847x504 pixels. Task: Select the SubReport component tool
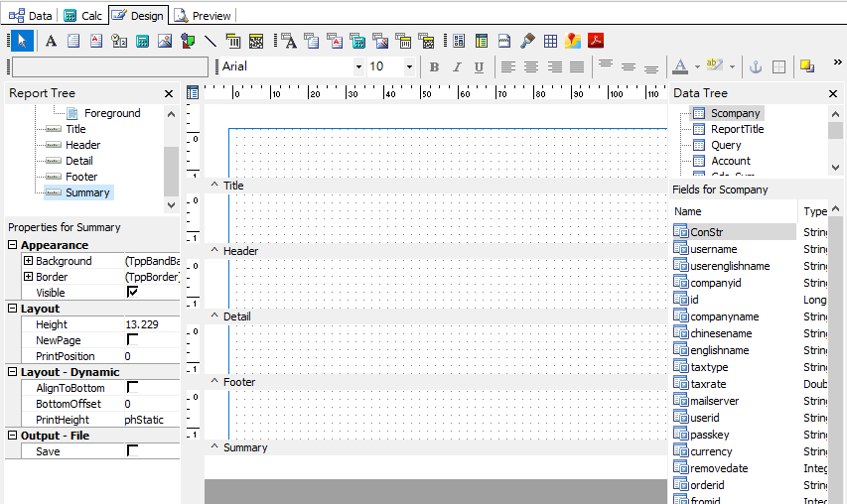tap(482, 41)
